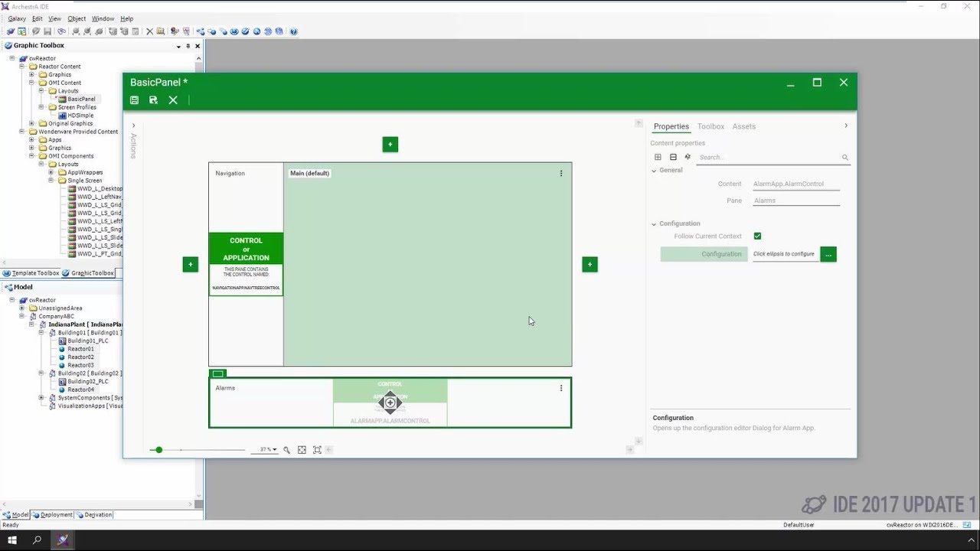Select Reactor02 in the Model tree

click(x=76, y=357)
